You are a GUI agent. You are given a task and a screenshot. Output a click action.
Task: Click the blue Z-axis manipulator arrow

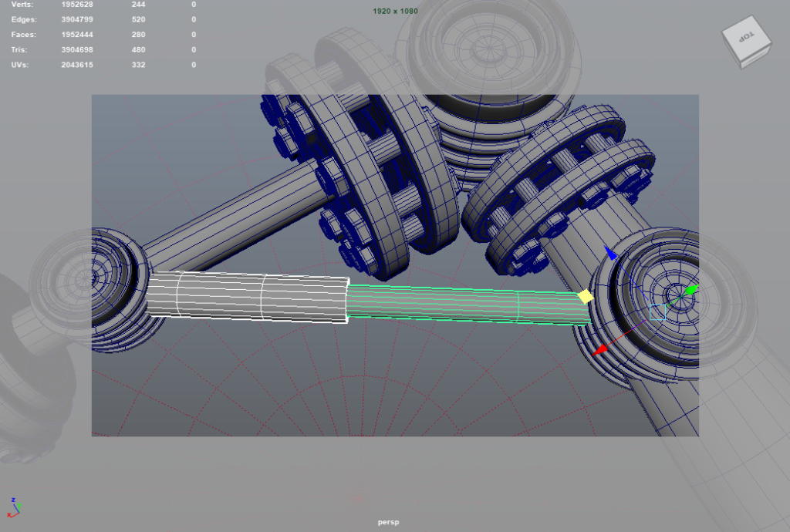pyautogui.click(x=611, y=253)
